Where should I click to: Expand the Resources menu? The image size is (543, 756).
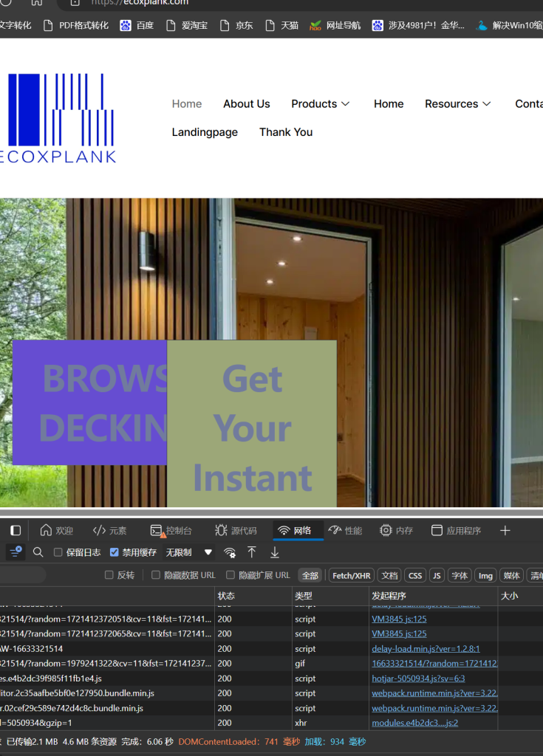pos(458,104)
